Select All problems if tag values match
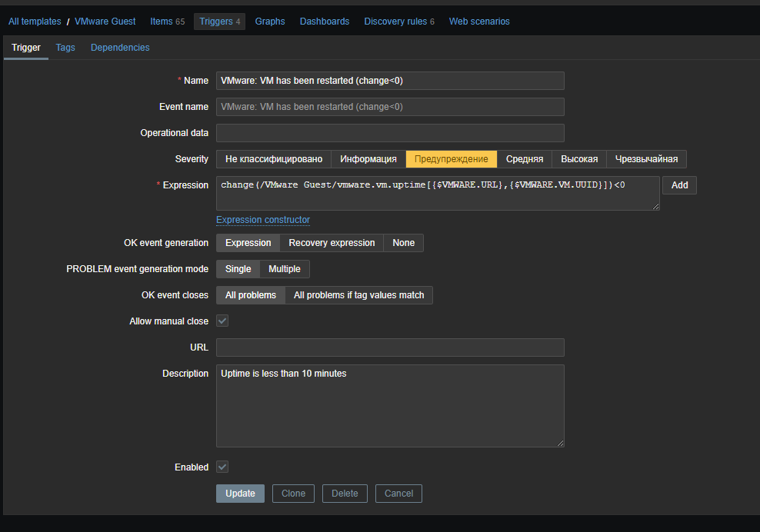The height and width of the screenshot is (532, 760). tap(358, 295)
